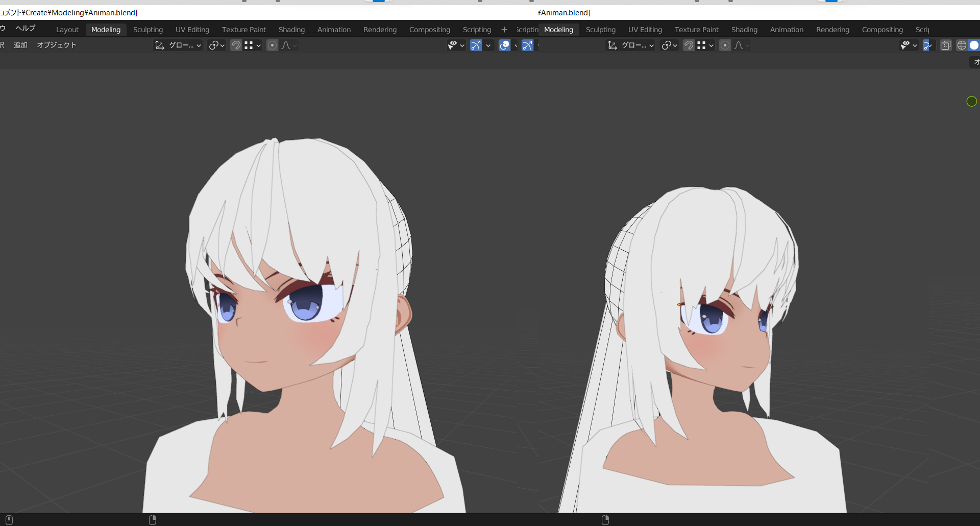This screenshot has height=526, width=980.
Task: Toggle proportional editing in left viewport
Action: 273,45
